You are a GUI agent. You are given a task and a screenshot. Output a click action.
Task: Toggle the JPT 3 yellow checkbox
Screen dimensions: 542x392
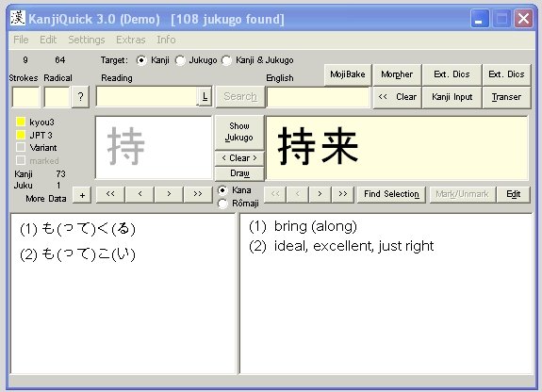pyautogui.click(x=21, y=135)
